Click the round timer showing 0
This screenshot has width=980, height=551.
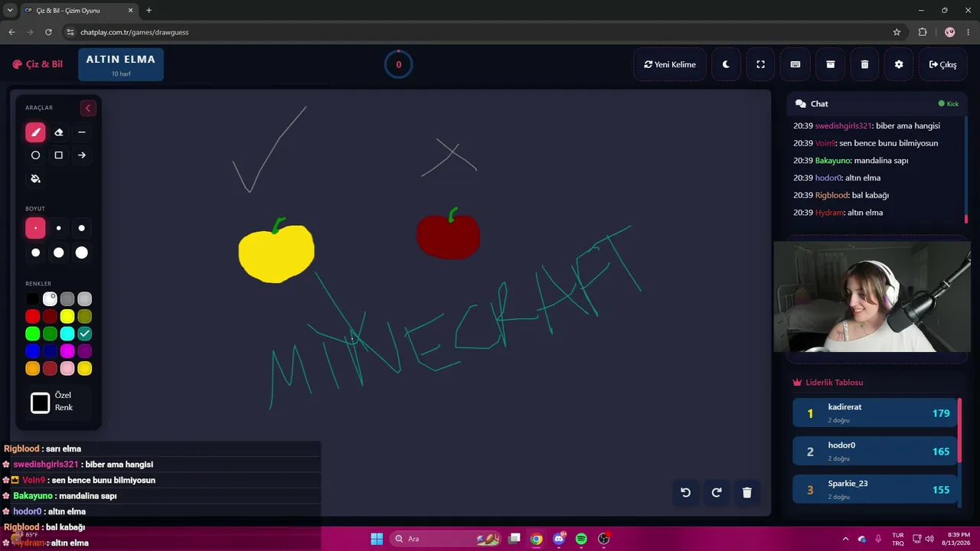point(398,64)
